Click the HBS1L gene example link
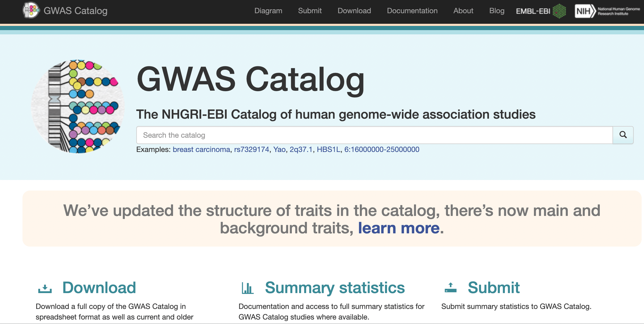The height and width of the screenshot is (324, 644). (x=328, y=150)
